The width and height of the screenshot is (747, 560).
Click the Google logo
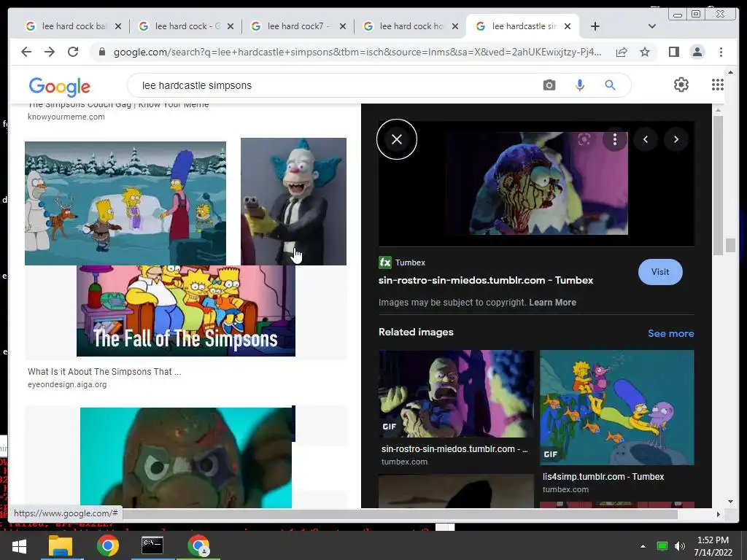point(60,86)
